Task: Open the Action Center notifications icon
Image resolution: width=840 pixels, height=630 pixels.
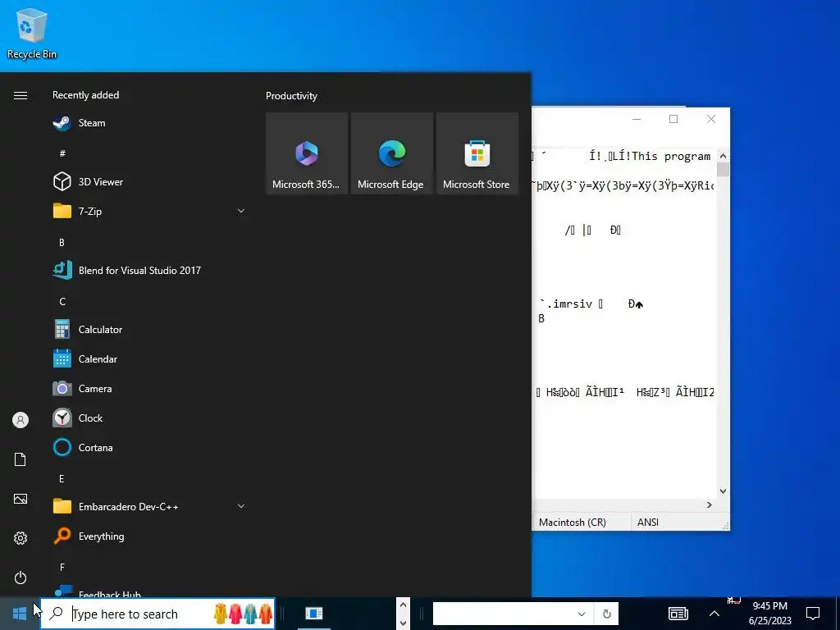Action: (x=813, y=614)
